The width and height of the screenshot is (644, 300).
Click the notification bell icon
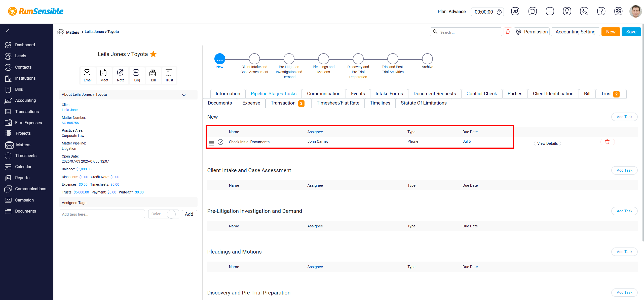[567, 11]
